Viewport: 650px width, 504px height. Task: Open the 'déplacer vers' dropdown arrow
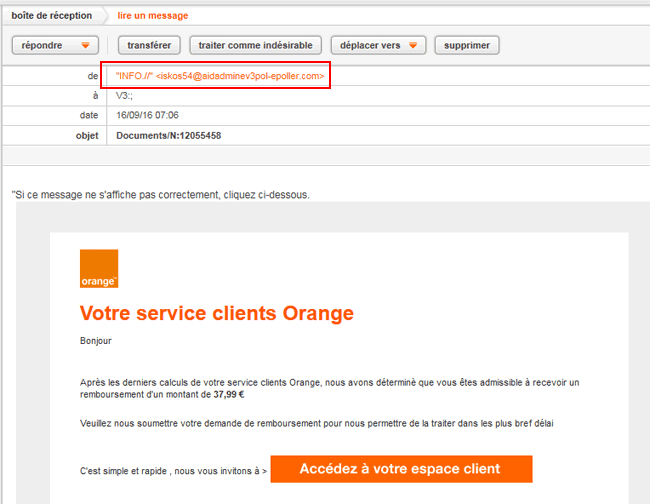coord(413,45)
